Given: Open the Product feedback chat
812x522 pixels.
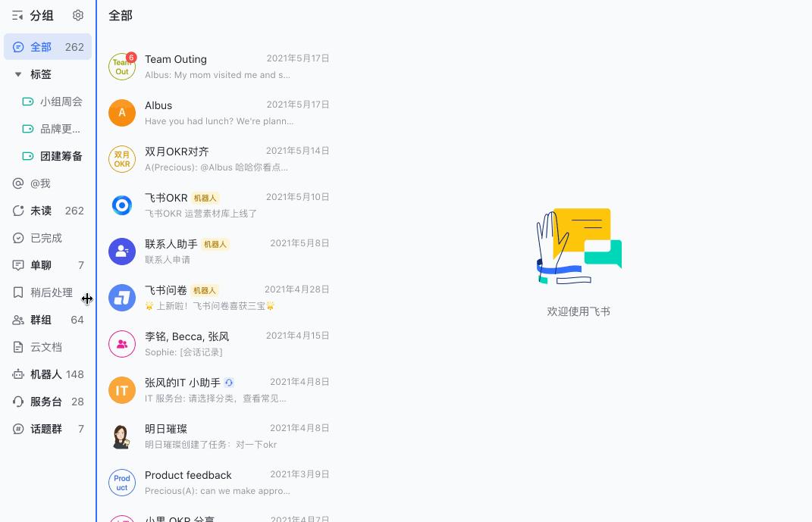Looking at the screenshot, I should (x=218, y=483).
